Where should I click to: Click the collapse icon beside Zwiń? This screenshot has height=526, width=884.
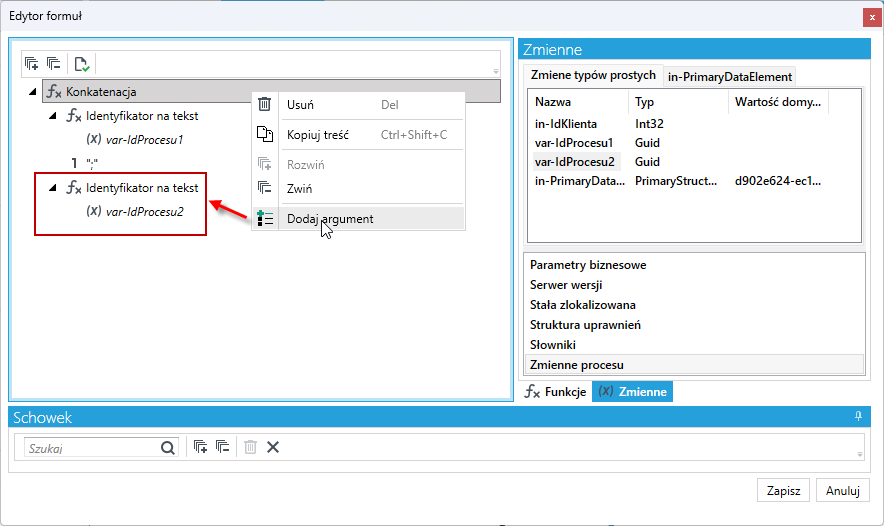(x=264, y=188)
